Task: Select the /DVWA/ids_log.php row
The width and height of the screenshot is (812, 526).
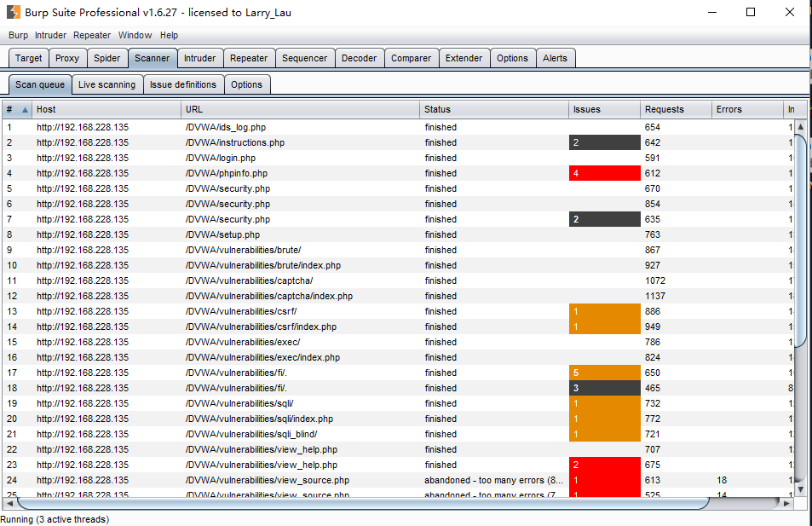Action: pos(397,127)
